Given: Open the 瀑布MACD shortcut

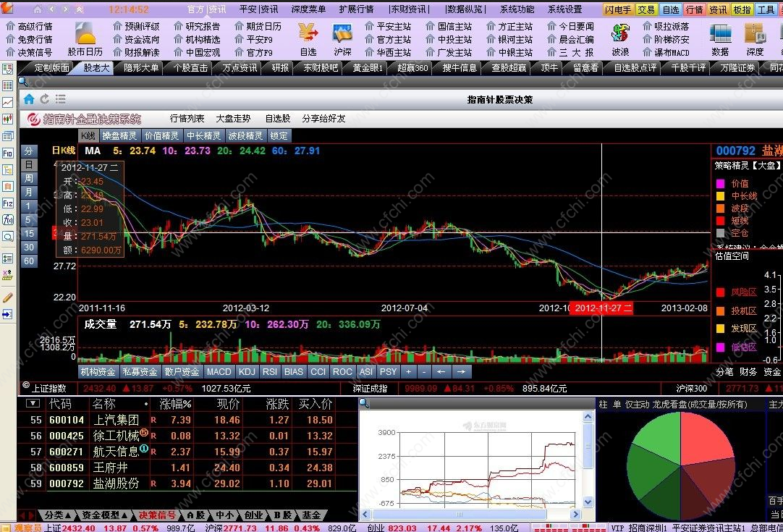Looking at the screenshot, I should (666, 52).
